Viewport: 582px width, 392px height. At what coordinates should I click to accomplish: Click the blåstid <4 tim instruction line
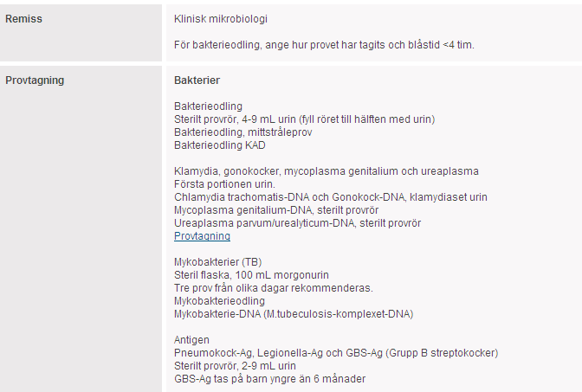point(324,45)
